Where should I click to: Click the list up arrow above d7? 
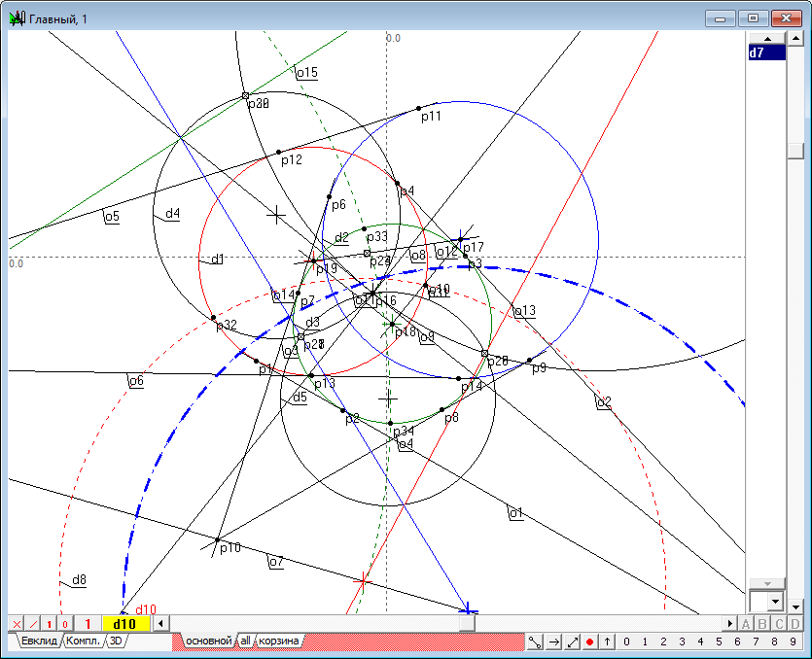[767, 39]
